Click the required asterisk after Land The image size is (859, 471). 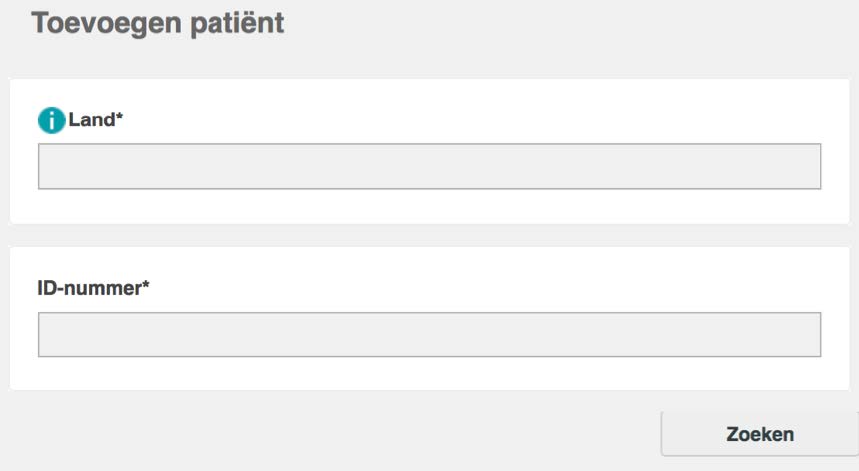[119, 116]
